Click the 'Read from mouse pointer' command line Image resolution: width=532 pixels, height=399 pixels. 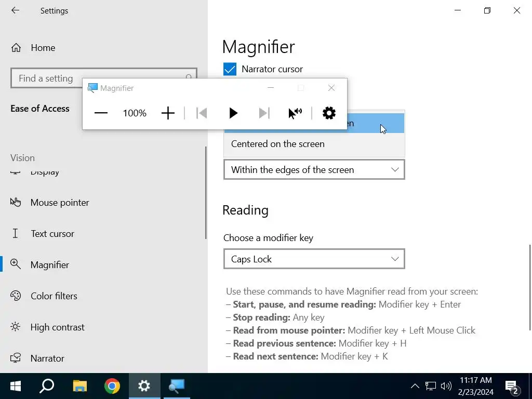pyautogui.click(x=351, y=330)
